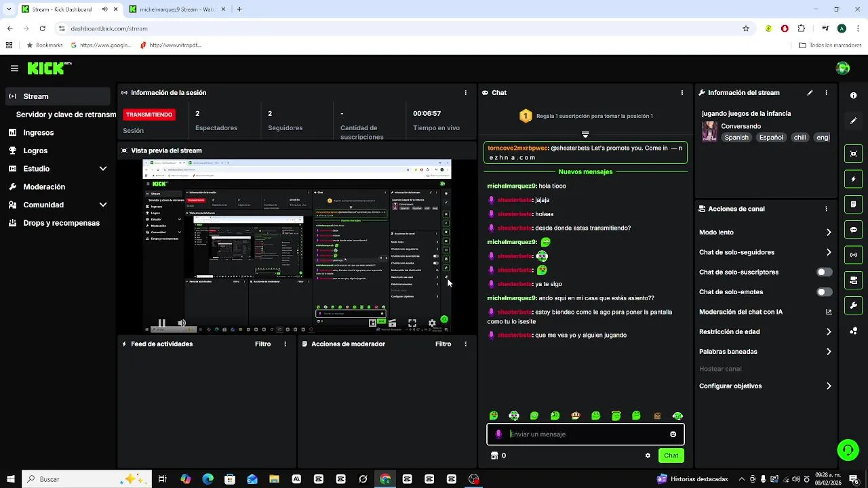Toggle the chat bubble widget in right rail
Screen dimensions: 868x488
coord(854,230)
